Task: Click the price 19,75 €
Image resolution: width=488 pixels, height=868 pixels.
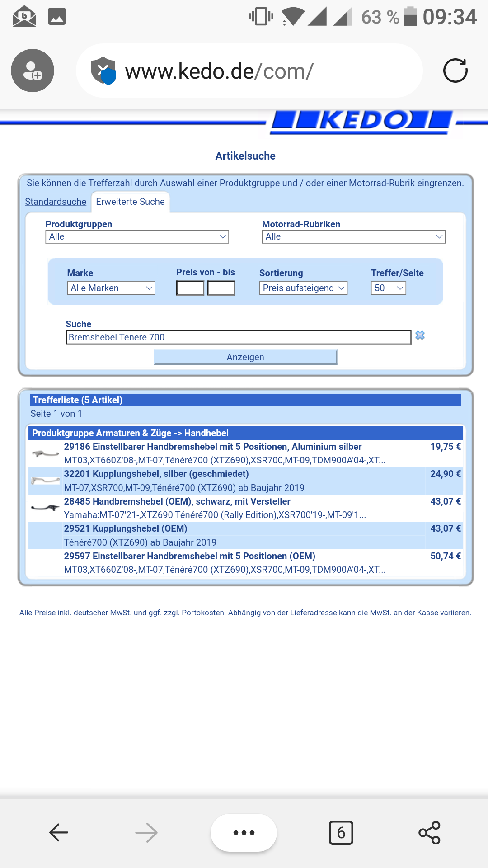Action: (x=446, y=447)
